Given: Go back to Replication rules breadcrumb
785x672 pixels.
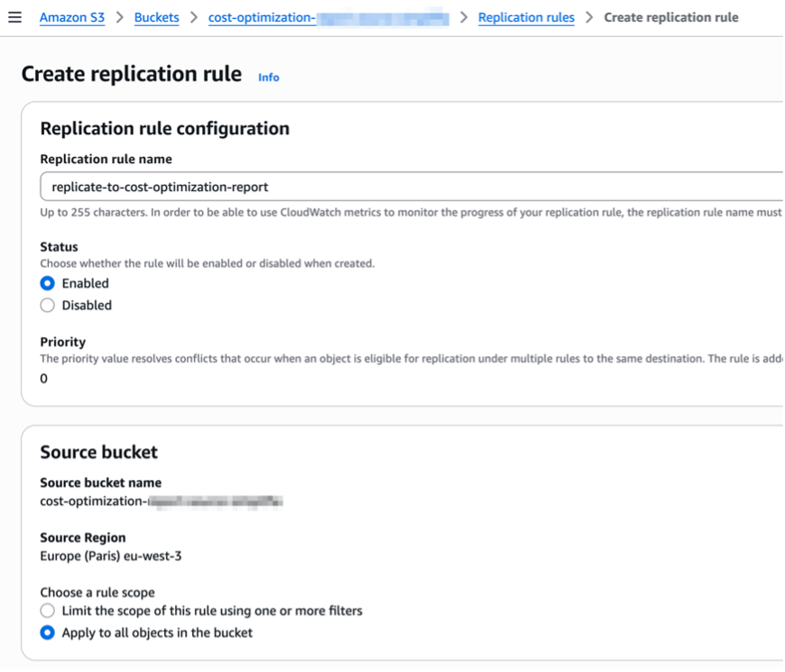Looking at the screenshot, I should (526, 17).
